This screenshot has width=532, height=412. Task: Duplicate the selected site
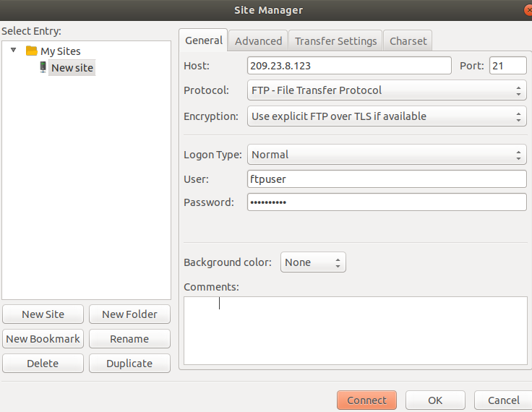pos(129,364)
